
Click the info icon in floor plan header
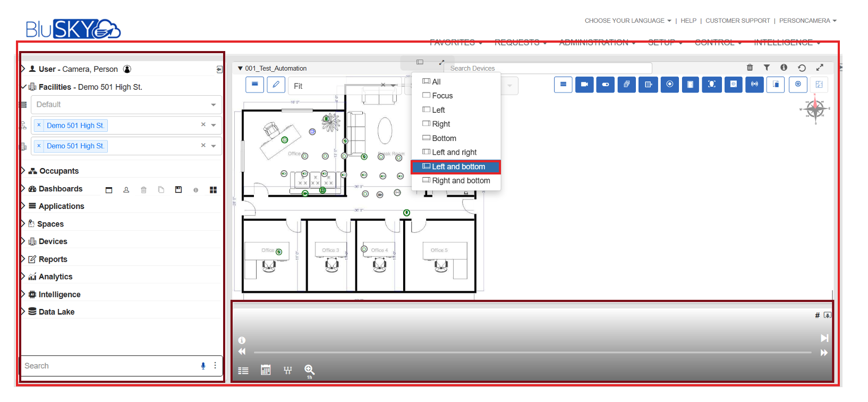[784, 68]
